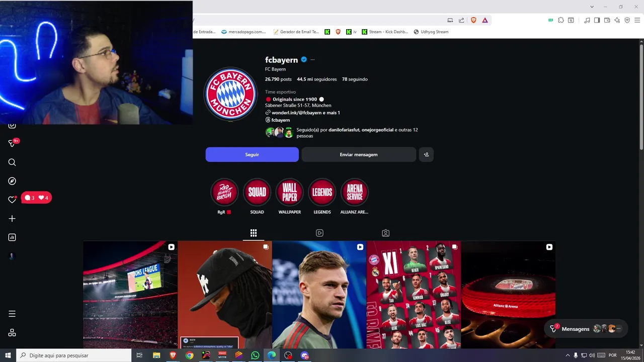Screen dimensions: 644x362
Task: Open your profile avatar in sidebar
Action: pos(12,256)
